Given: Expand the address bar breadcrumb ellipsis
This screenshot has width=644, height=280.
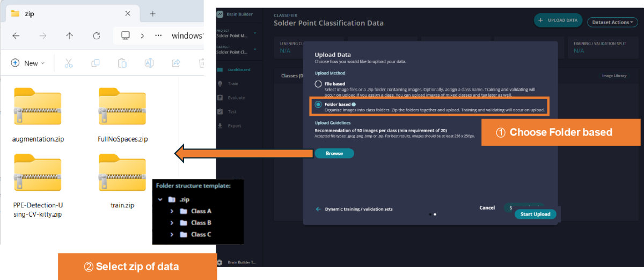Looking at the screenshot, I should tap(158, 36).
